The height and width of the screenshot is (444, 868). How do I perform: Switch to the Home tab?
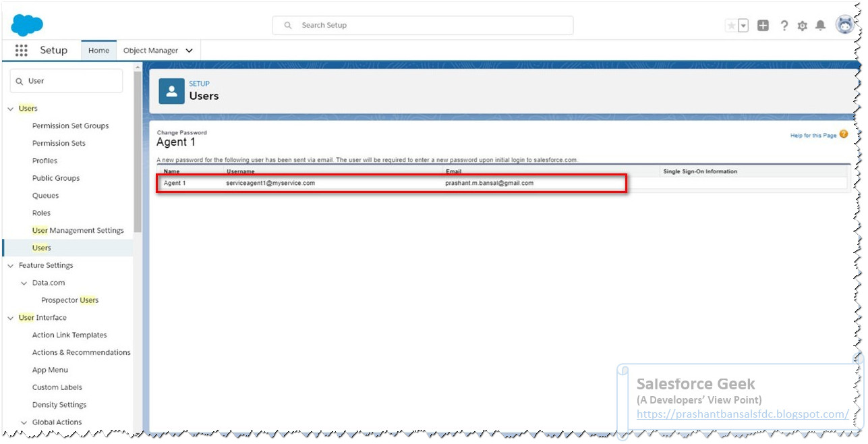point(98,51)
